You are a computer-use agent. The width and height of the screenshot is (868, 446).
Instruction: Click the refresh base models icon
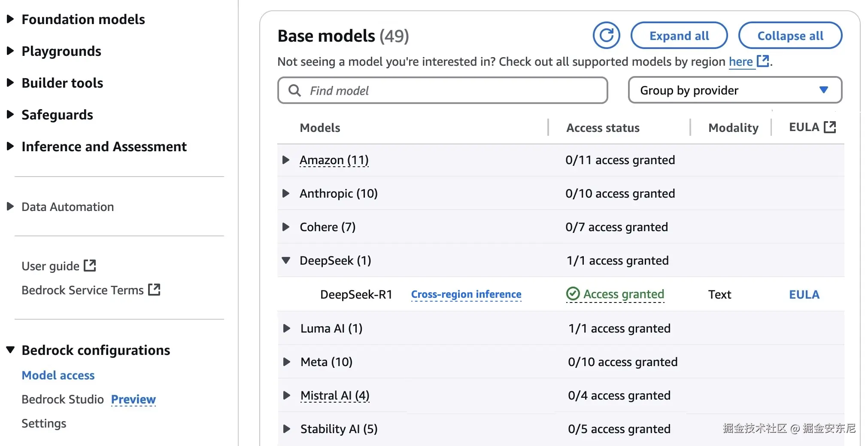pos(606,36)
